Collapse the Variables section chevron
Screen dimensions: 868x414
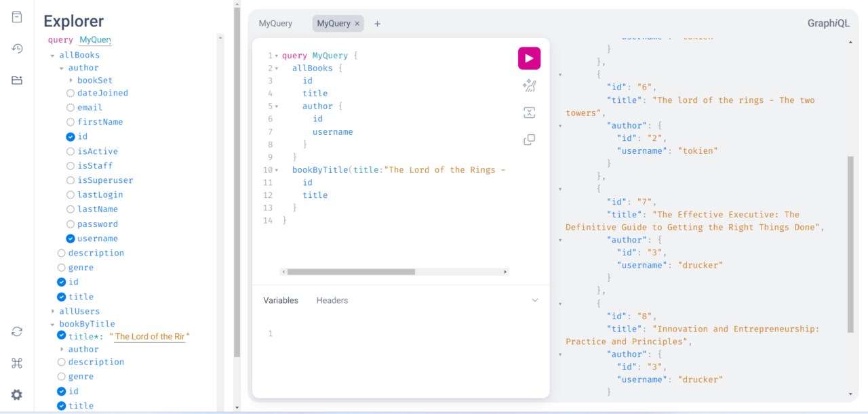pyautogui.click(x=535, y=299)
